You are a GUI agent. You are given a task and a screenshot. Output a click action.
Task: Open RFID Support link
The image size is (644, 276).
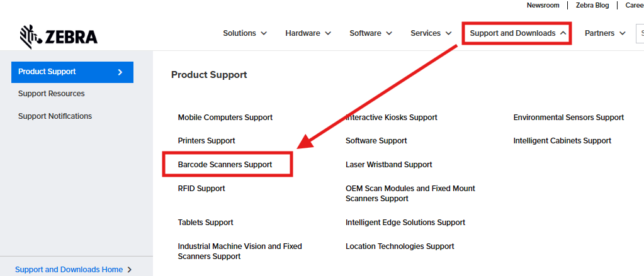click(x=201, y=189)
